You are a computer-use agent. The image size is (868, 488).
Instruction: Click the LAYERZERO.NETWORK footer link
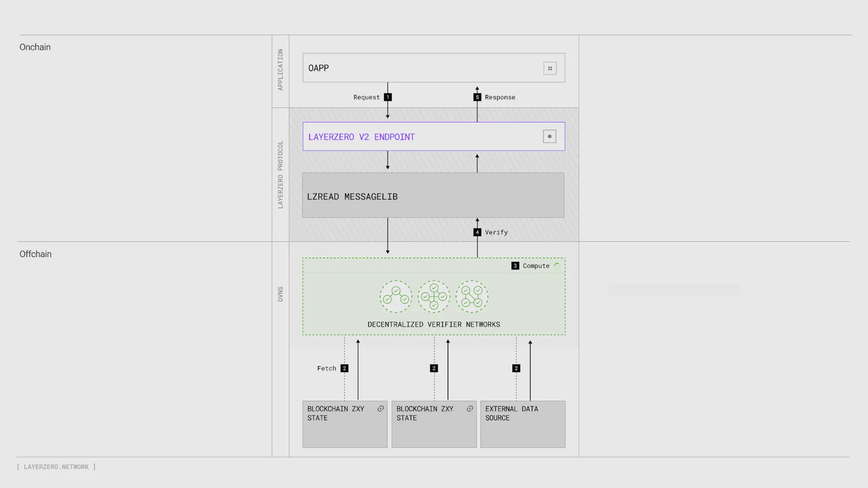[x=56, y=467]
